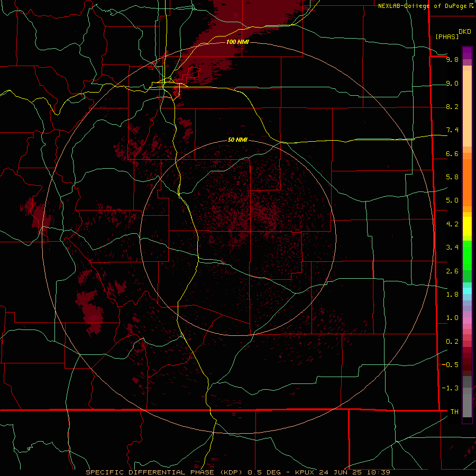
Task: Click the 5.8 value on color scale
Action: click(x=452, y=177)
